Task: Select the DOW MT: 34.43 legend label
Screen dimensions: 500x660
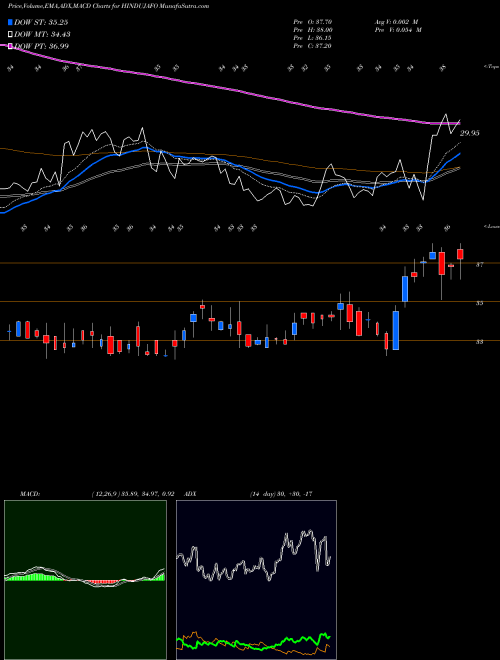Action: [x=42, y=34]
